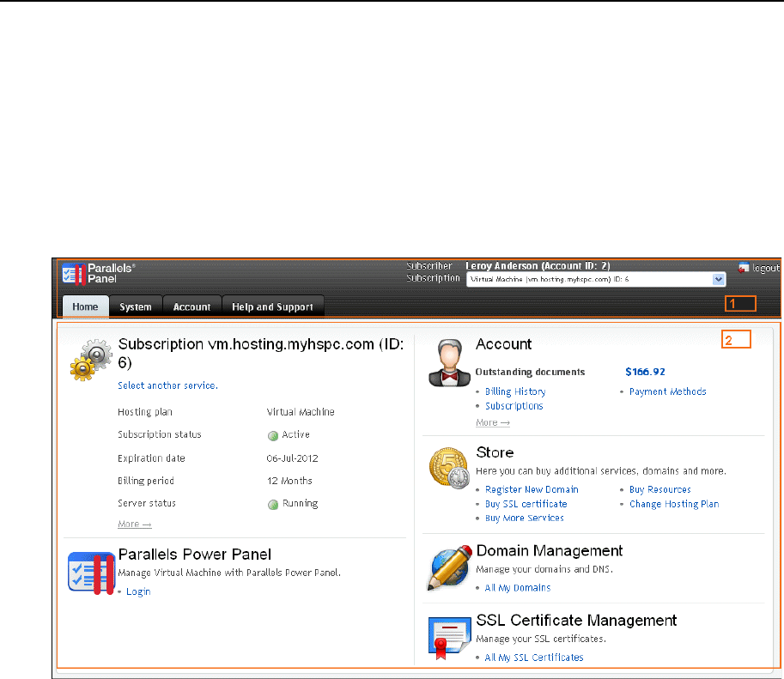Click the Outstanding documents label

click(x=530, y=372)
